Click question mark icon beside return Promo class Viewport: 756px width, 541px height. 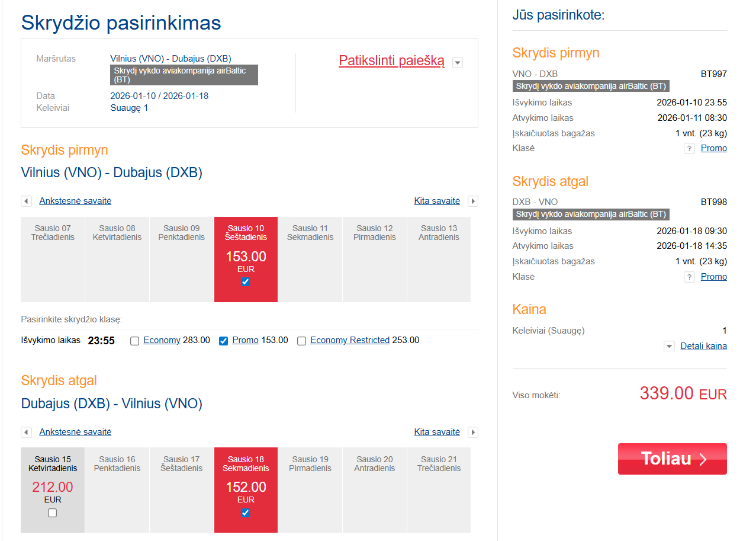click(x=689, y=277)
